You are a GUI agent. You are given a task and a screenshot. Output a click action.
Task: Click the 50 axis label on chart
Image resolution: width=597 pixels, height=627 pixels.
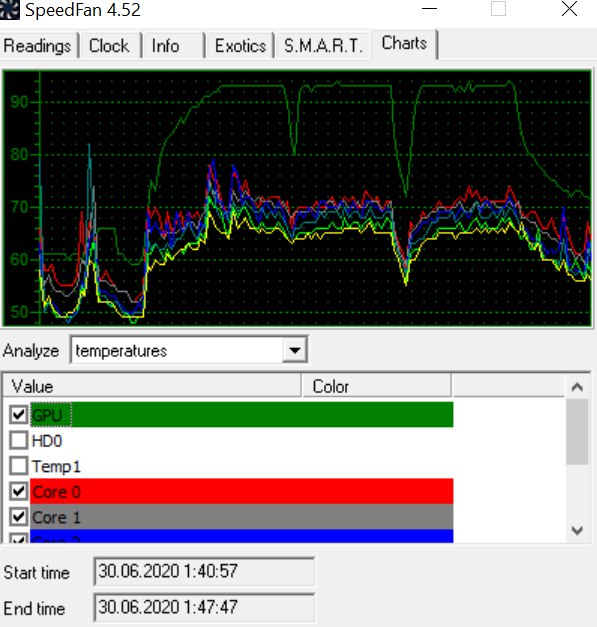[19, 312]
